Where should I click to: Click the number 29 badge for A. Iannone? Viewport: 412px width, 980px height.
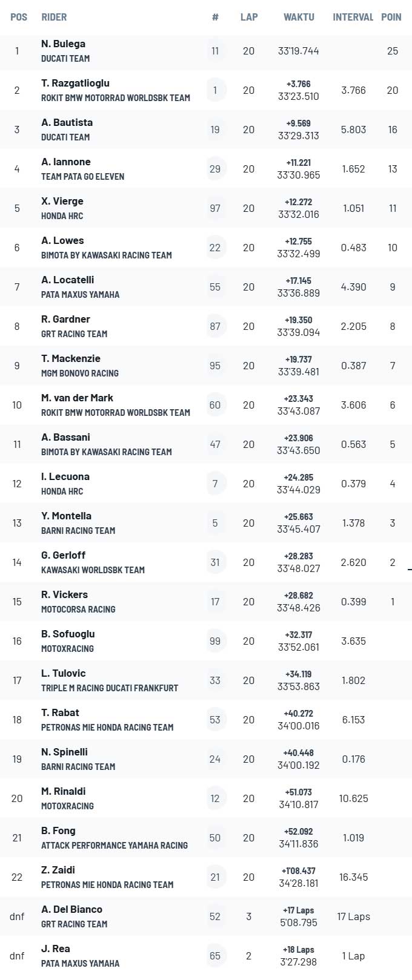tap(215, 169)
